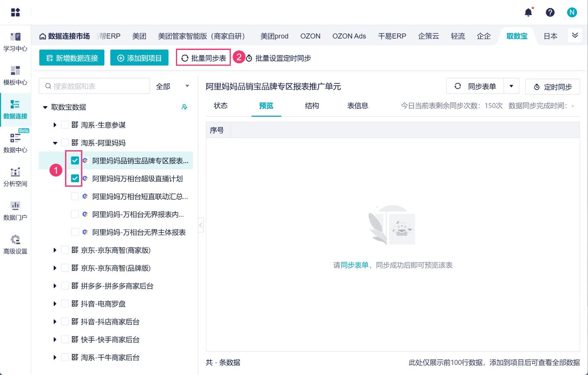This screenshot has height=375, width=588.
Task: Open the help question mark icon
Action: [x=550, y=12]
